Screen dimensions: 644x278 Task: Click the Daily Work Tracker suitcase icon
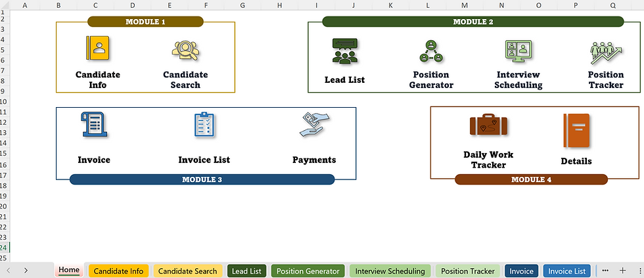pos(488,124)
